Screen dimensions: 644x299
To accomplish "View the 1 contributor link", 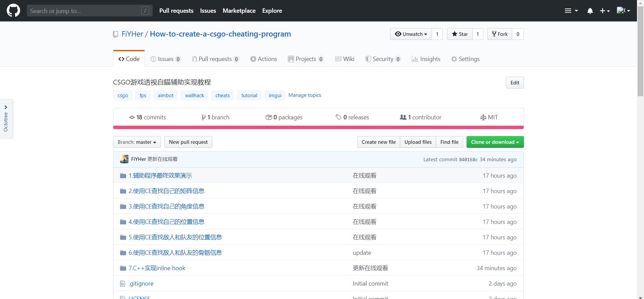I will [421, 117].
